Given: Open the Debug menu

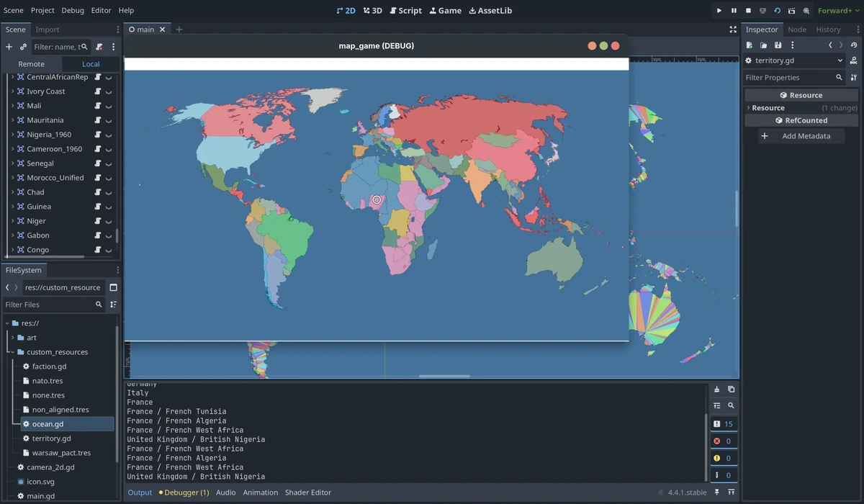Looking at the screenshot, I should [73, 11].
